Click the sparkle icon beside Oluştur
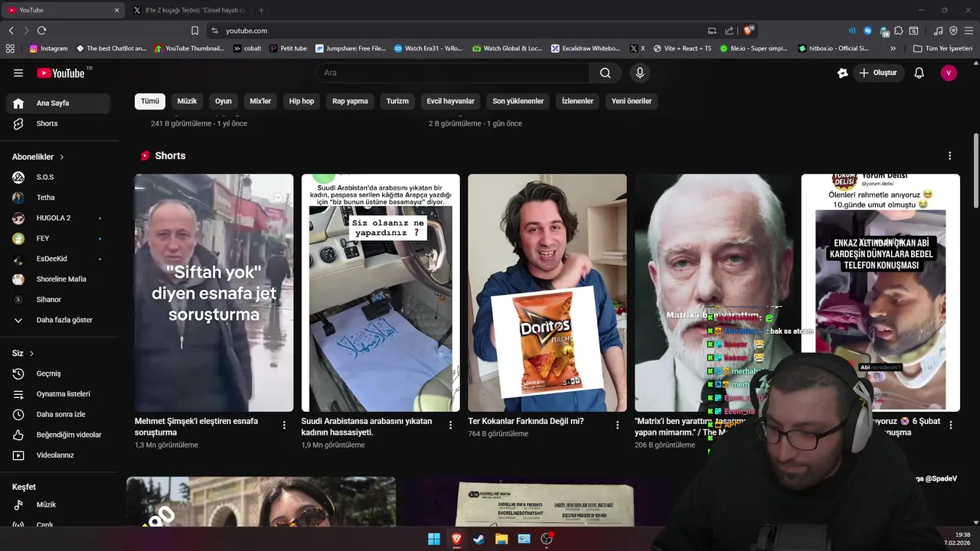 843,73
